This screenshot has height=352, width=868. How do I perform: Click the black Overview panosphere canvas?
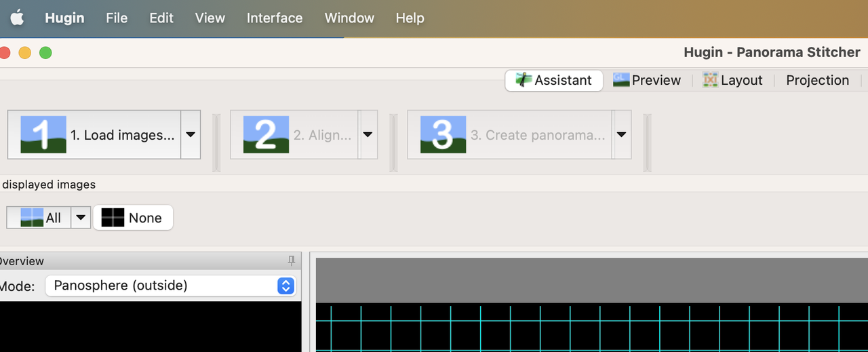click(151, 327)
